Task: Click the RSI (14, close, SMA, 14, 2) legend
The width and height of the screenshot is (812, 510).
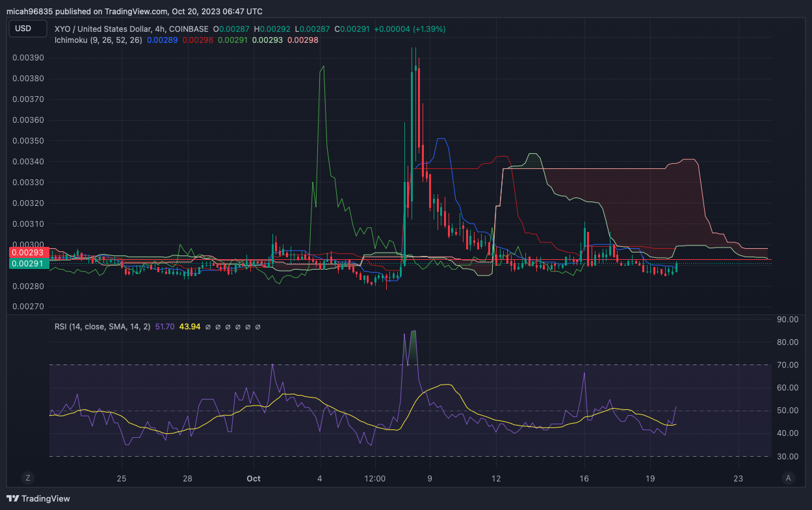Action: [103, 326]
